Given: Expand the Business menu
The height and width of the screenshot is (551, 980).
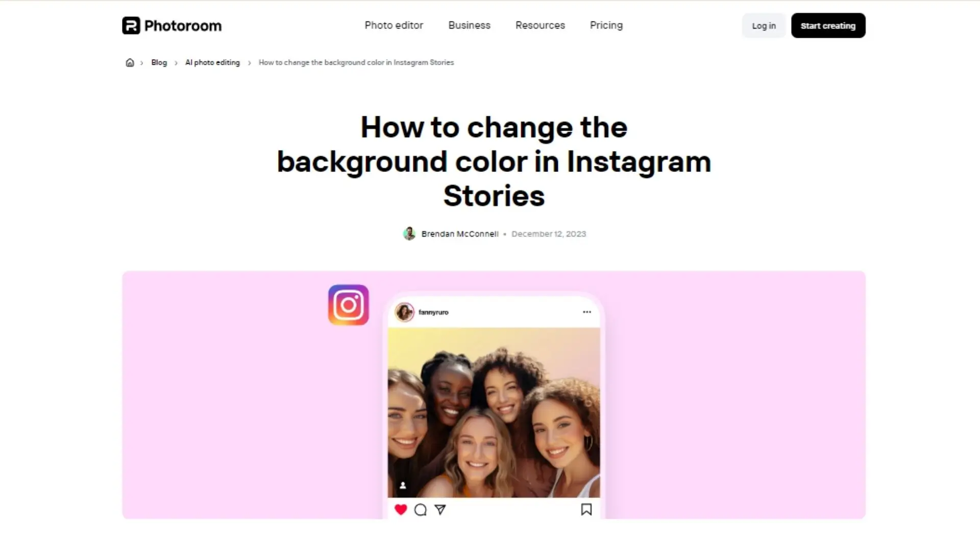Looking at the screenshot, I should (x=469, y=25).
